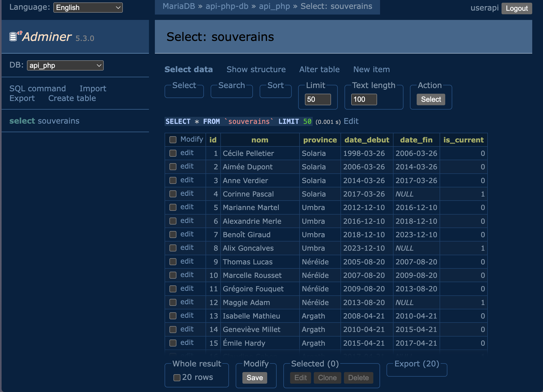Open the Show structure tab
Viewport: 543px width, 392px height.
coord(256,69)
